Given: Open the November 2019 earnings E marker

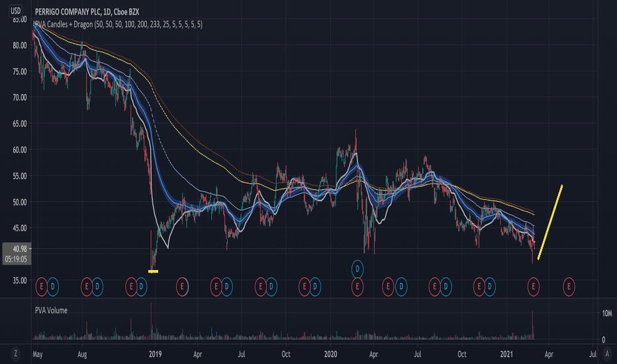Looking at the screenshot, I should pos(304,287).
